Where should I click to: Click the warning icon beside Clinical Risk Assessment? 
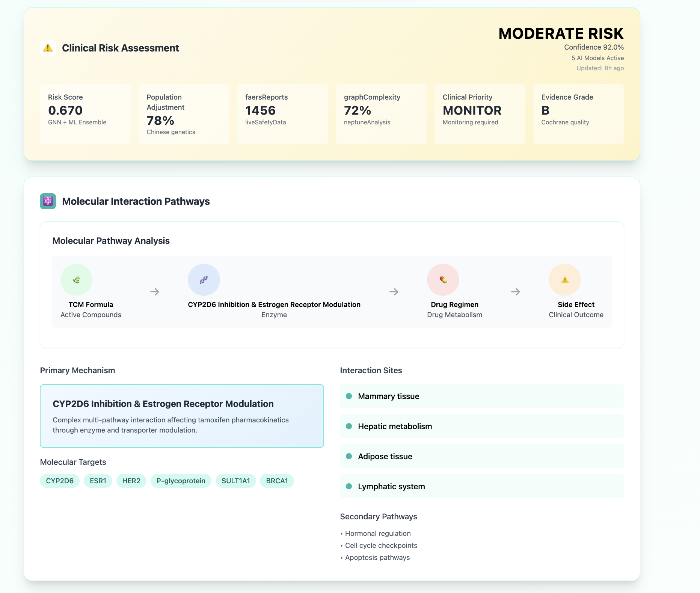tap(48, 48)
